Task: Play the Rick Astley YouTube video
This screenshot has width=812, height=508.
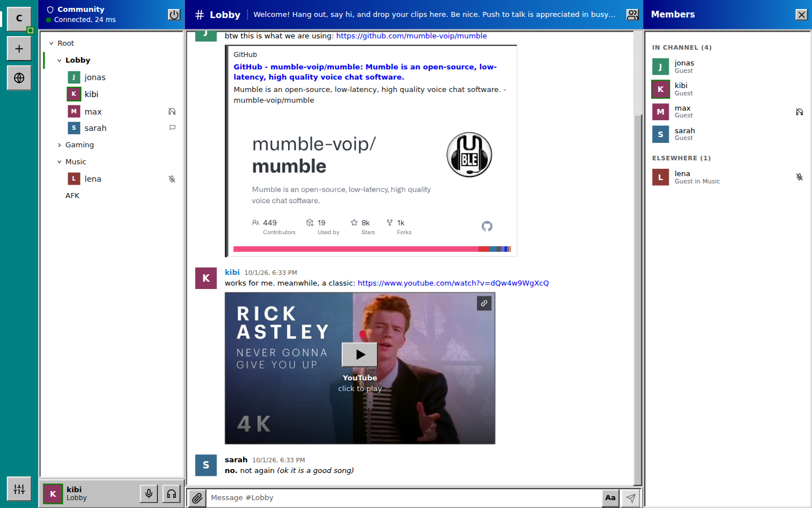Action: [360, 354]
